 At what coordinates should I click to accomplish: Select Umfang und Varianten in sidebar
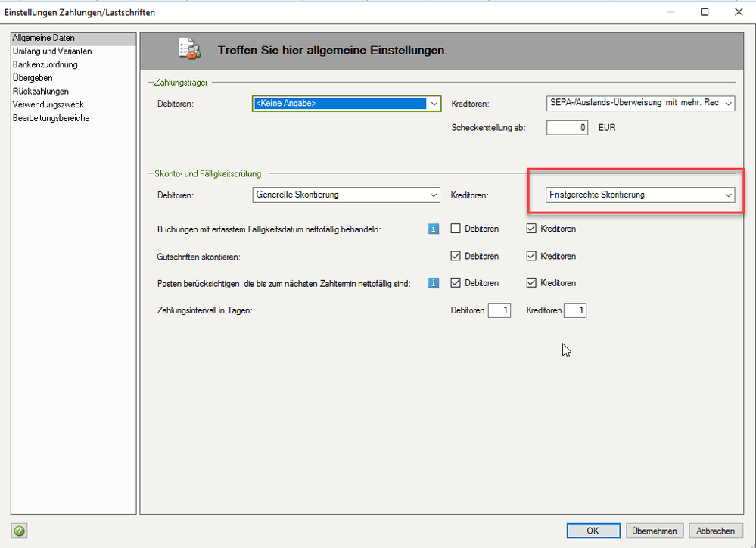click(x=52, y=51)
